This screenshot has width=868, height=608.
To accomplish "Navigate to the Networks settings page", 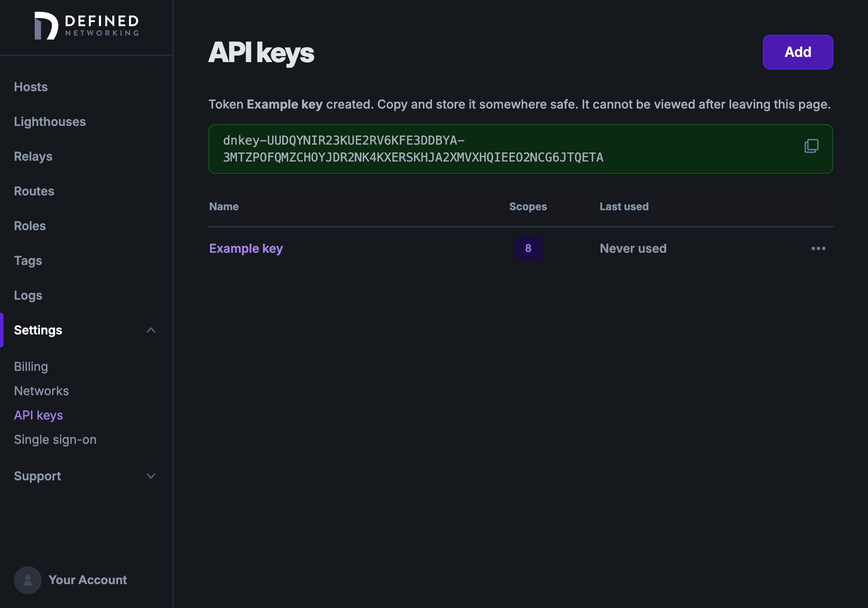I will point(41,390).
